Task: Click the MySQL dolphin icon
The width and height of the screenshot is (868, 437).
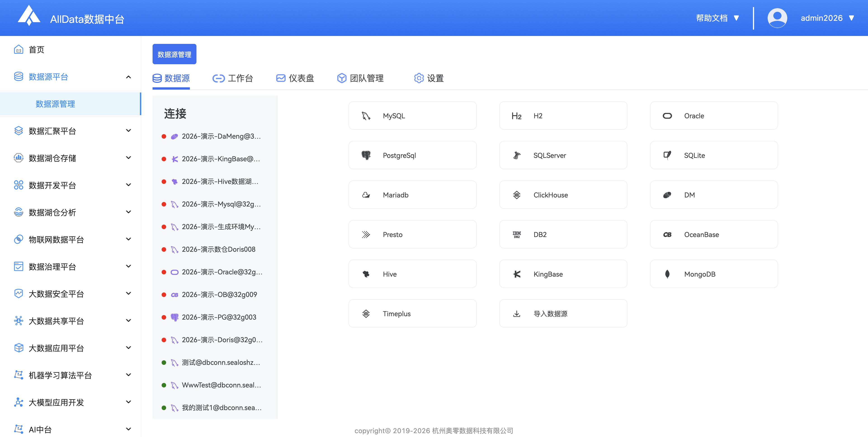Action: [366, 116]
